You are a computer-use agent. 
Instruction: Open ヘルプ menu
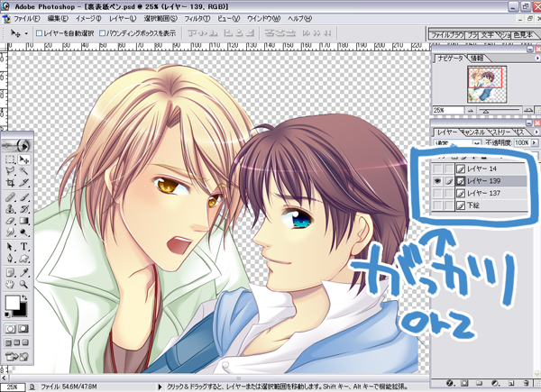[299, 19]
